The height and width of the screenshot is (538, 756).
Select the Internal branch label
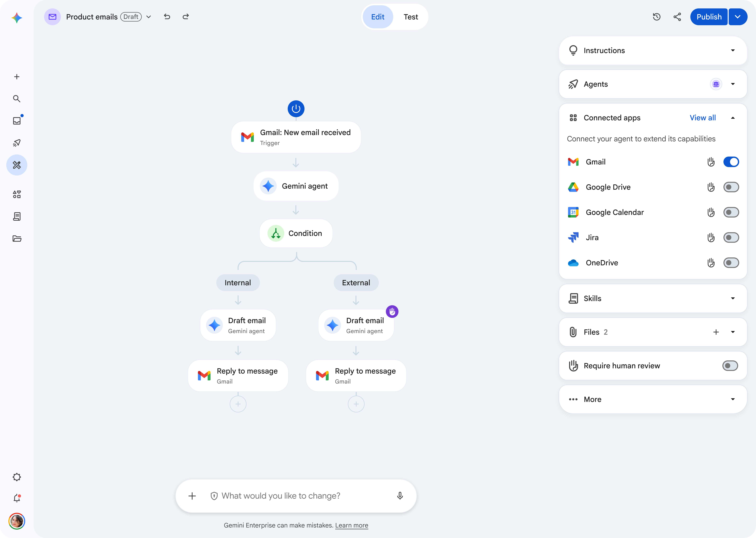[238, 283]
